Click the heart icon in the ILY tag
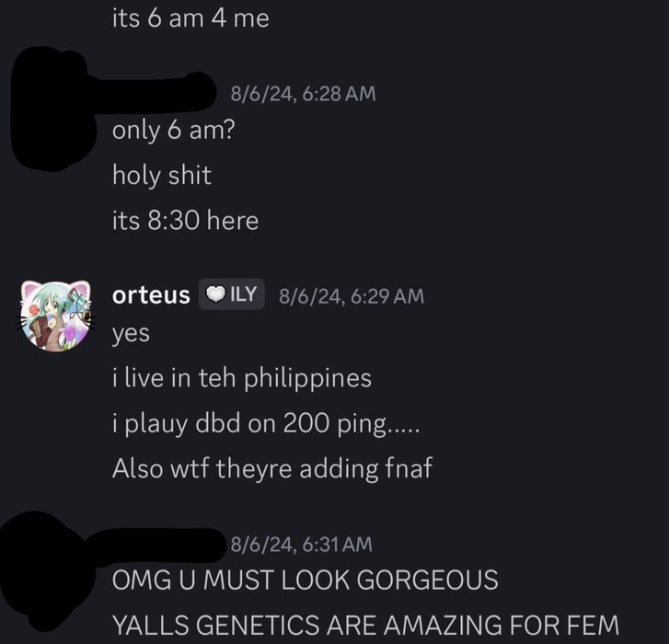The image size is (669, 644). (x=215, y=293)
